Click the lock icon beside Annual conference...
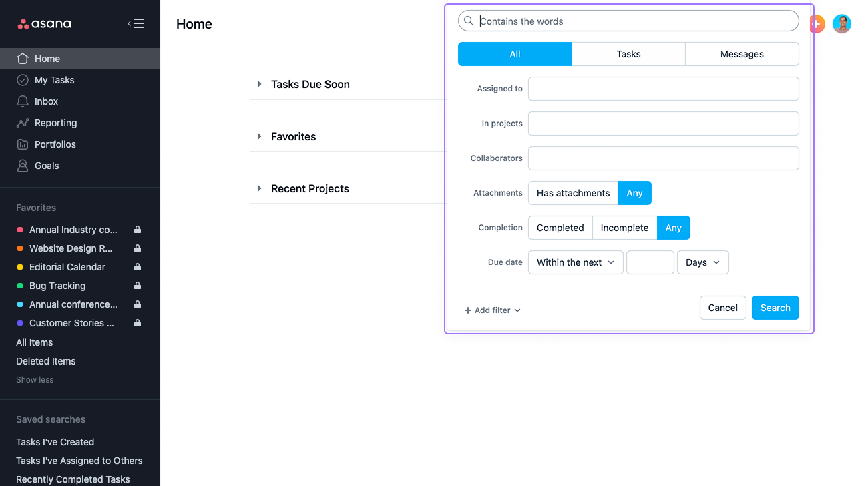Image resolution: width=868 pixels, height=486 pixels. tap(138, 304)
